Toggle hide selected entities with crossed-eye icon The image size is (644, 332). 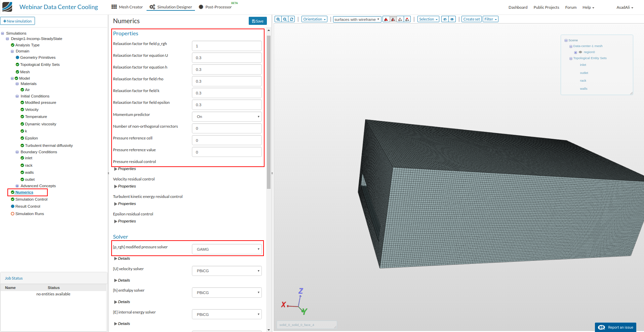445,19
